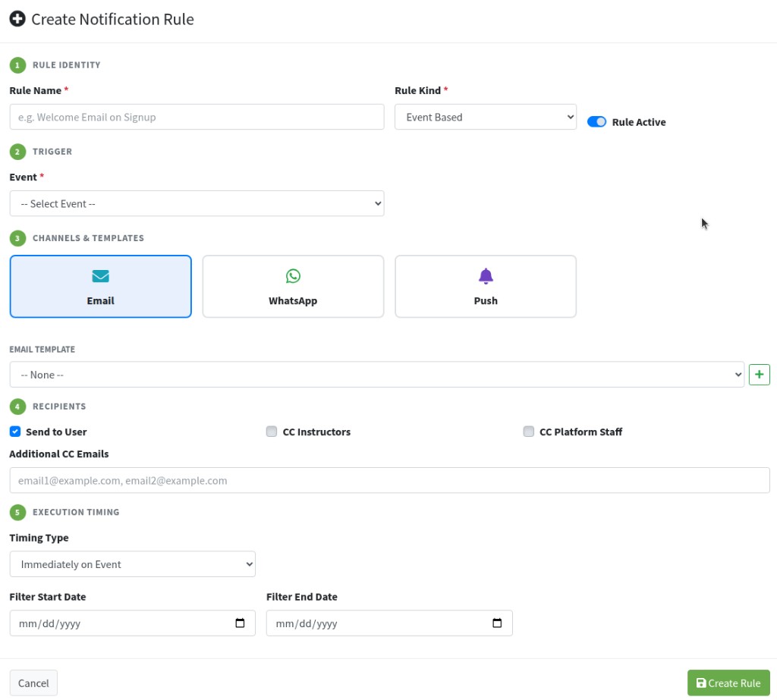
Task: Click the plus icon beside Create Notification Rule
Action: (x=17, y=19)
